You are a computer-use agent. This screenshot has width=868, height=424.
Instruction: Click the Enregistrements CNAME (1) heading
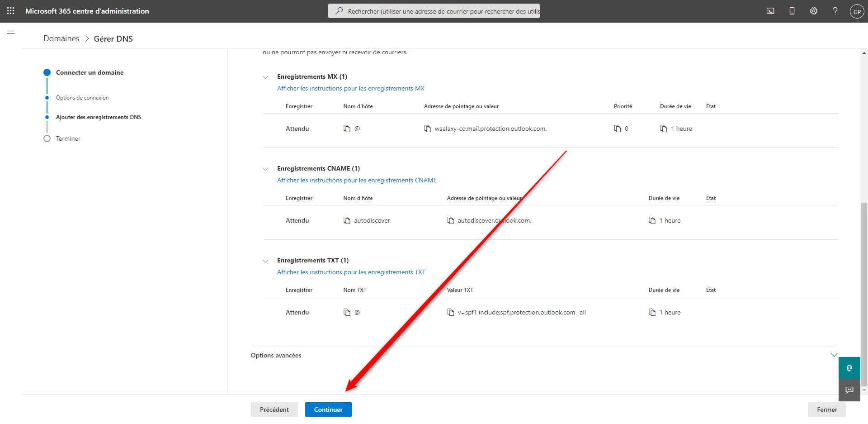(x=319, y=168)
